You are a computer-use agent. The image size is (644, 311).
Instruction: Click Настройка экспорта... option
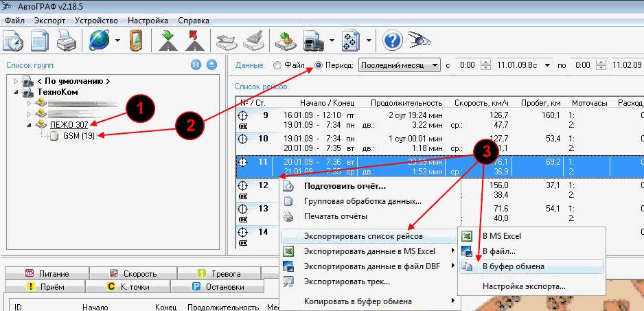click(524, 286)
